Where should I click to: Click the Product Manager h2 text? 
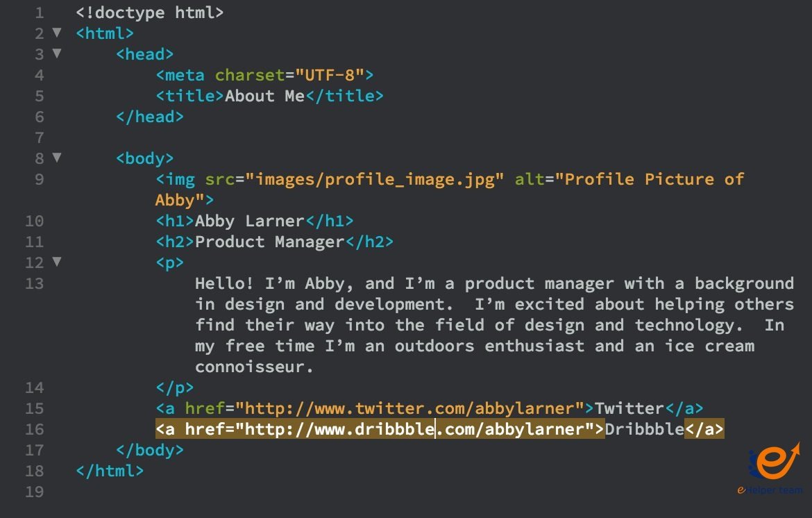pyautogui.click(x=269, y=242)
